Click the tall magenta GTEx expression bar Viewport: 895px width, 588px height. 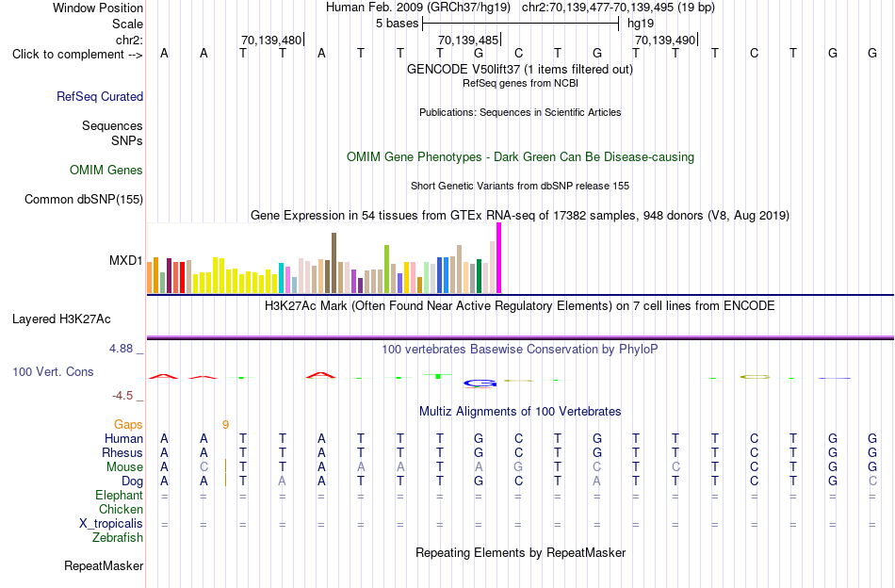[499, 258]
